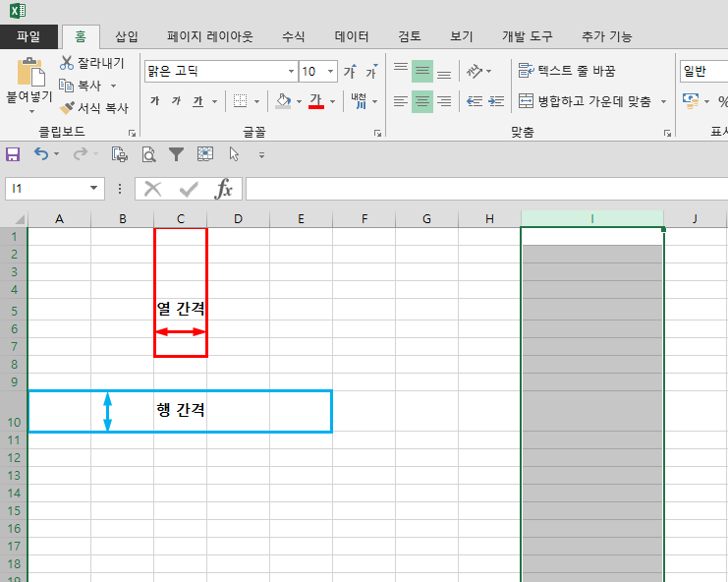728x582 pixels.
Task: Click Redo arrow in quick access
Action: [x=81, y=153]
